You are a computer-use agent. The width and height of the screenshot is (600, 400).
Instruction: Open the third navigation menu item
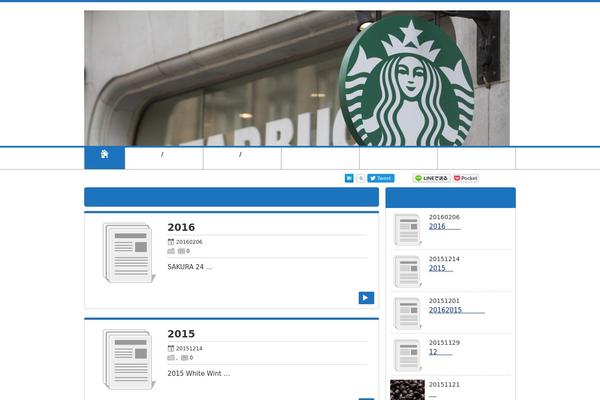pos(242,158)
